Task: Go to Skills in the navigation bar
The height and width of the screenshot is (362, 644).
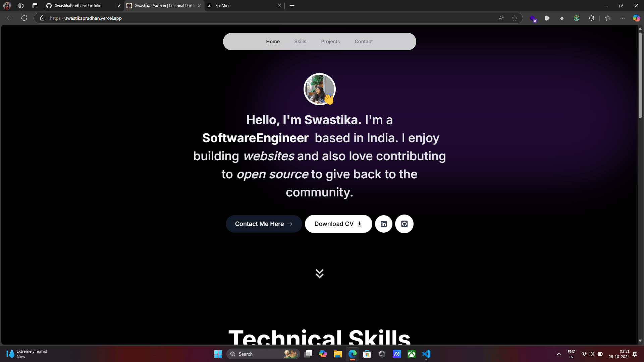Action: (300, 42)
